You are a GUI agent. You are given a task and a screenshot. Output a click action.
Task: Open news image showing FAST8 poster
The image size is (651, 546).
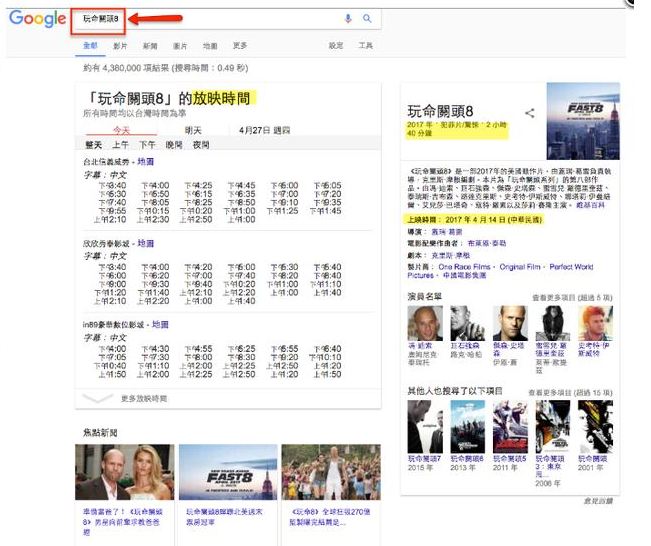click(228, 472)
